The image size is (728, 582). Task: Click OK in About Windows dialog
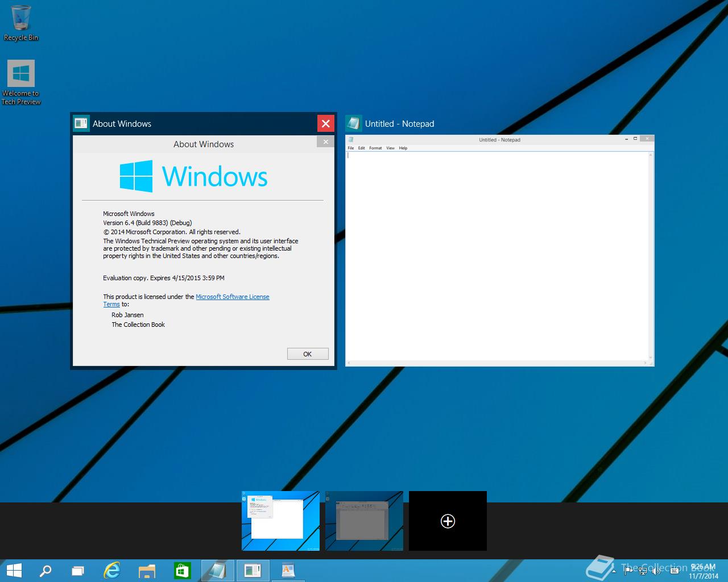[x=308, y=354]
